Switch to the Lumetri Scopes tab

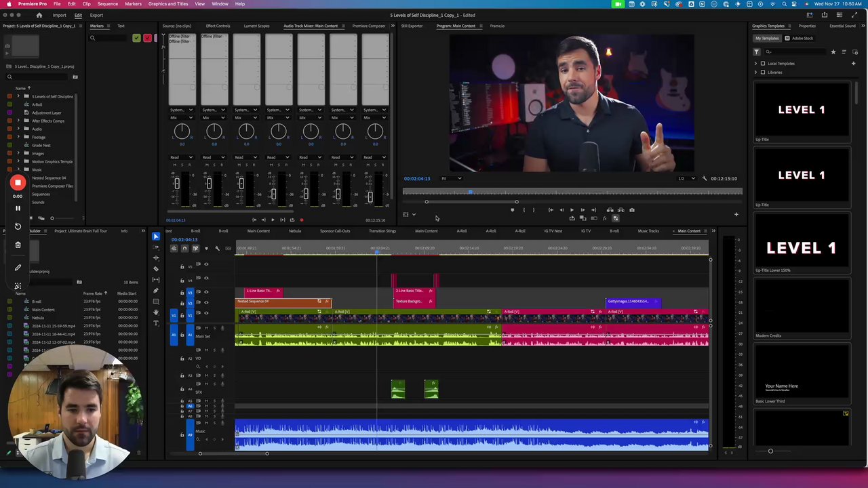(256, 26)
